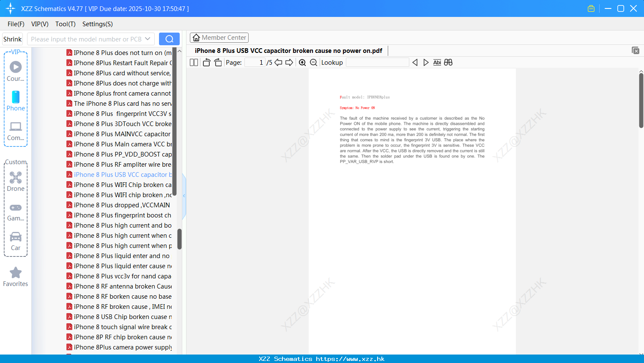The height and width of the screenshot is (363, 644).
Task: Click the page number input box
Action: tap(255, 63)
